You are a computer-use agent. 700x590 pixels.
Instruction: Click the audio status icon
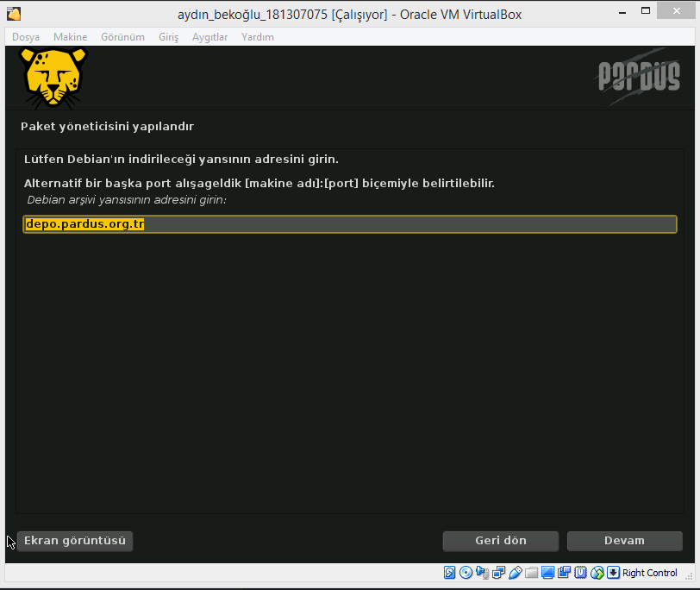point(482,573)
